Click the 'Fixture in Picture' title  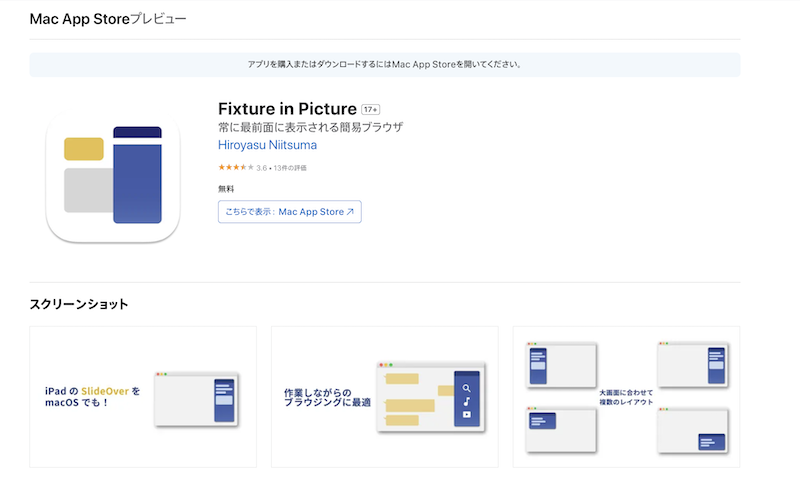[x=287, y=109]
